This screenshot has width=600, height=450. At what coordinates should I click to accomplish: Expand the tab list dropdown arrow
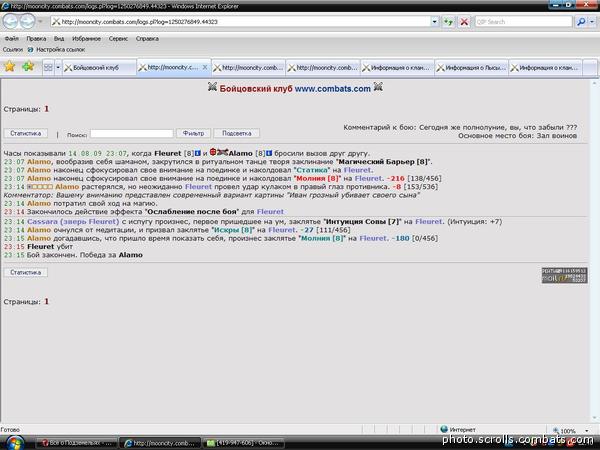pyautogui.click(x=58, y=68)
